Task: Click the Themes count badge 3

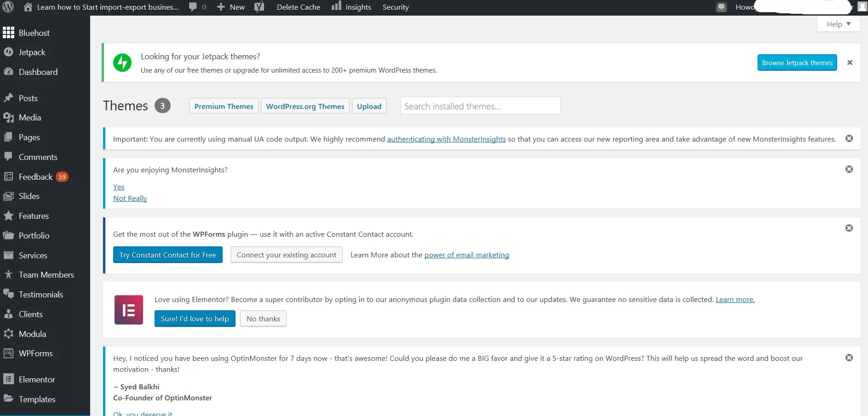Action: tap(162, 106)
